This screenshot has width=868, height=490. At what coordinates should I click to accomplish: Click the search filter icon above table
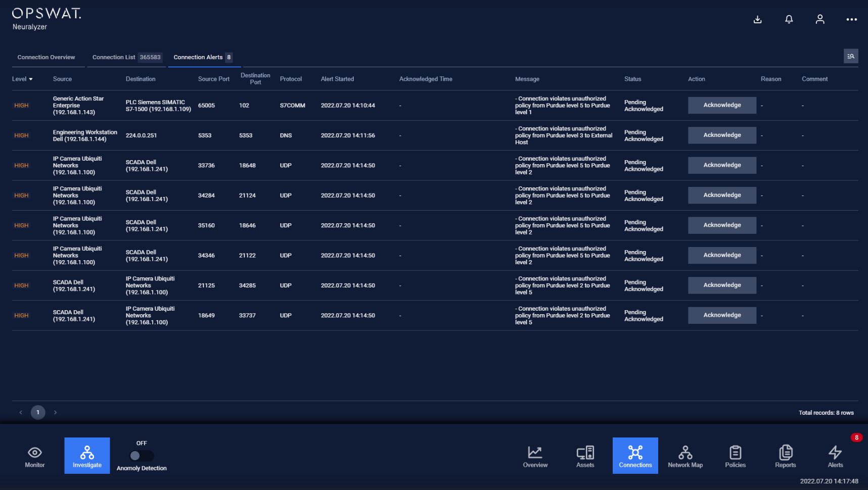click(851, 56)
